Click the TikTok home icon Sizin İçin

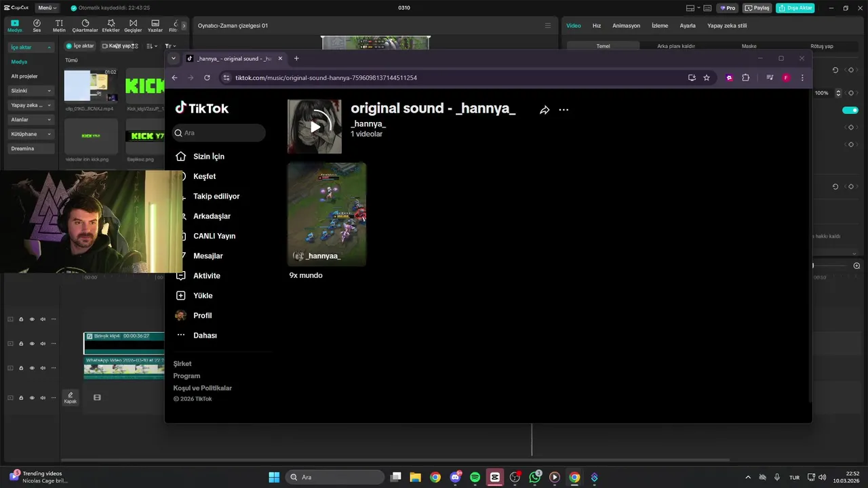180,157
